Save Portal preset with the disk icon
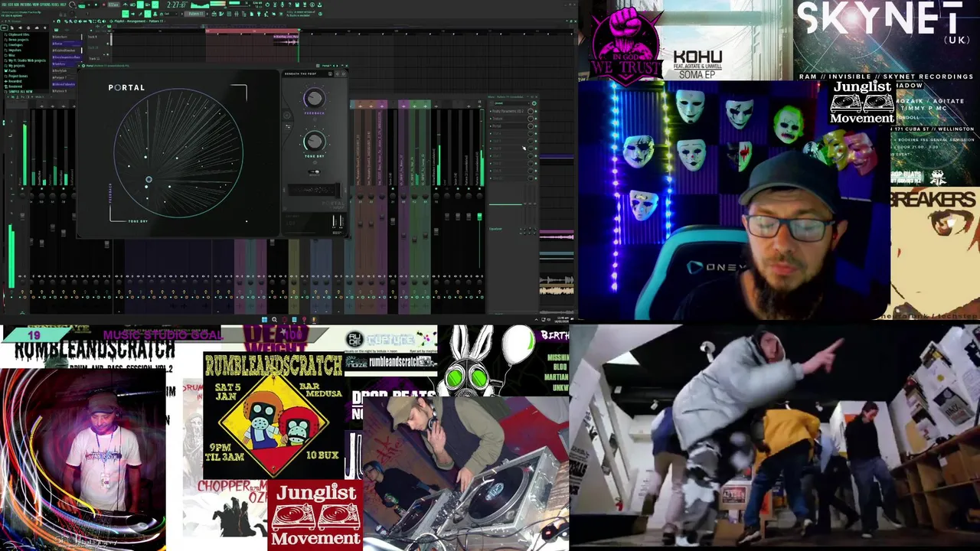 click(x=330, y=73)
